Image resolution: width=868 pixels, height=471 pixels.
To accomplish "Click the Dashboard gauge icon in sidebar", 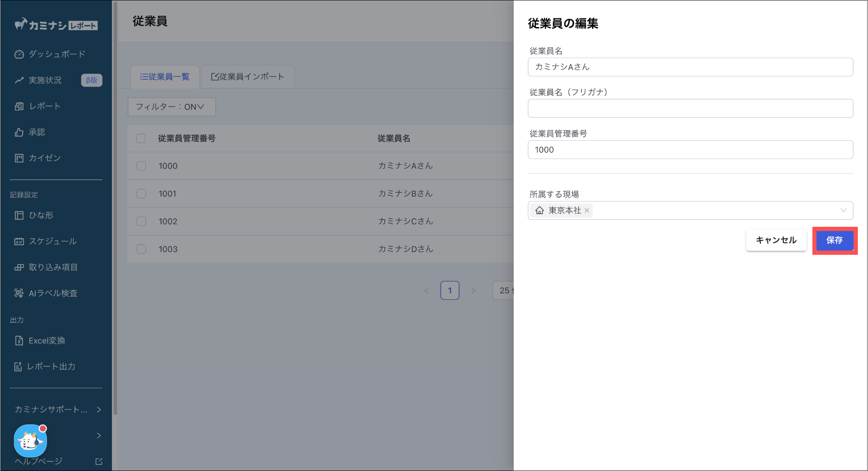I will coord(19,54).
